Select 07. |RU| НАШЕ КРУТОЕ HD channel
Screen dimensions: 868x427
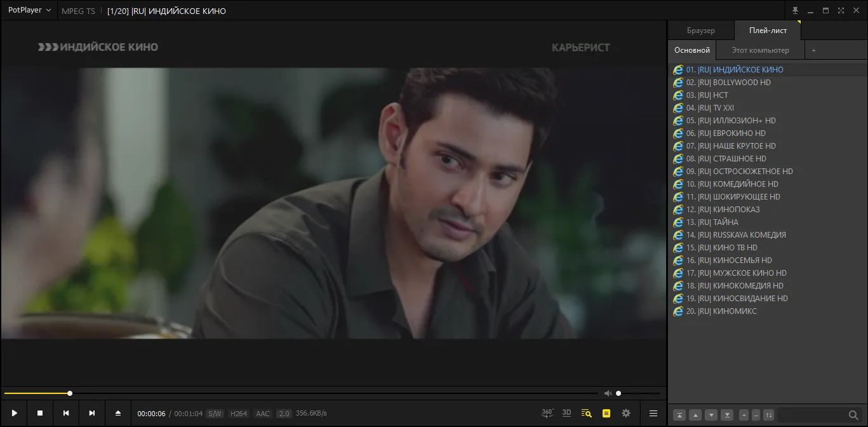pos(768,146)
